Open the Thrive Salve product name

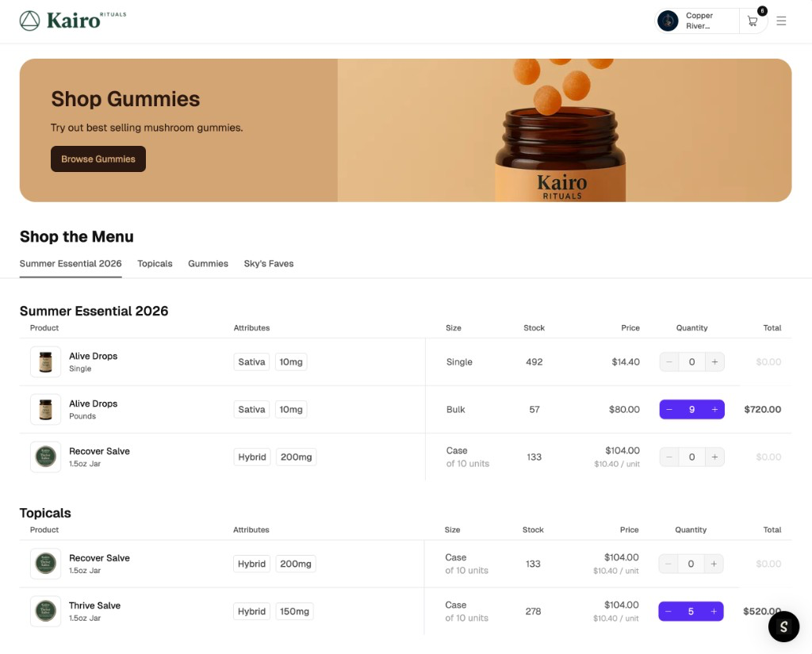click(95, 606)
